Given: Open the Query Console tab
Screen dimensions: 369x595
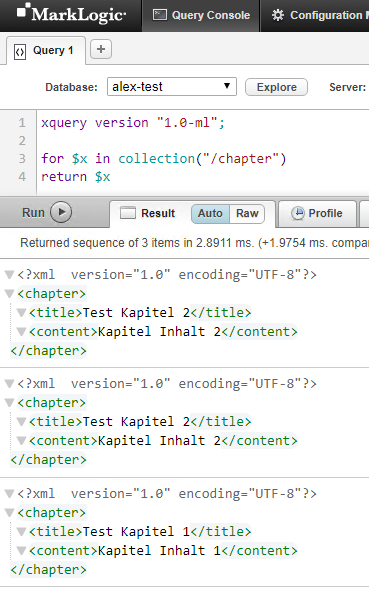Looking at the screenshot, I should pos(201,15).
